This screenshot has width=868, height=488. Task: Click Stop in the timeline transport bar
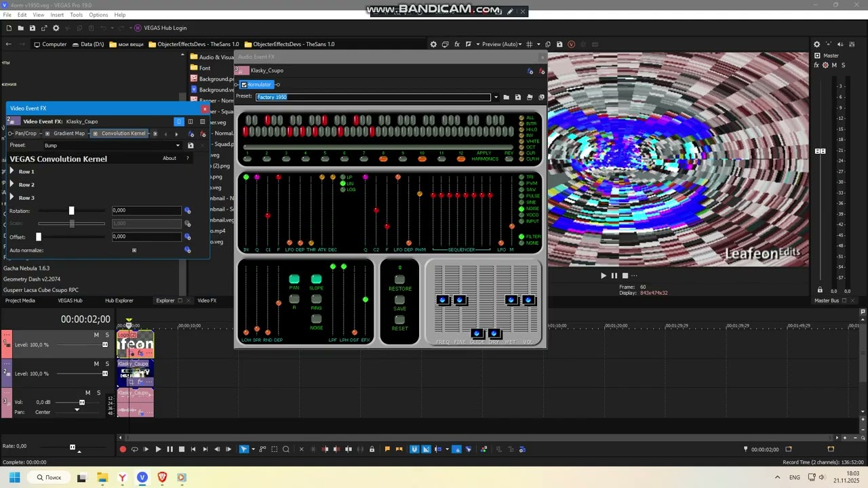coord(181,449)
